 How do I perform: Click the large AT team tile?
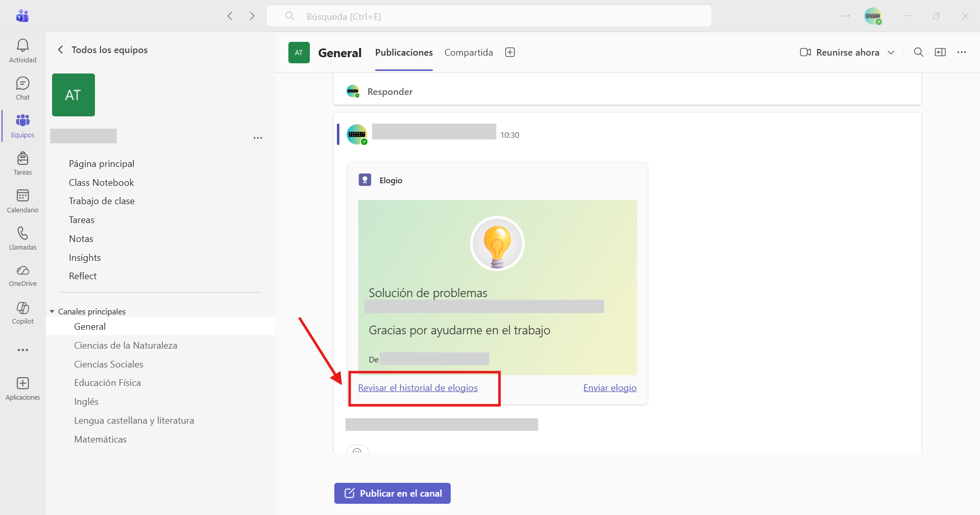(x=73, y=95)
